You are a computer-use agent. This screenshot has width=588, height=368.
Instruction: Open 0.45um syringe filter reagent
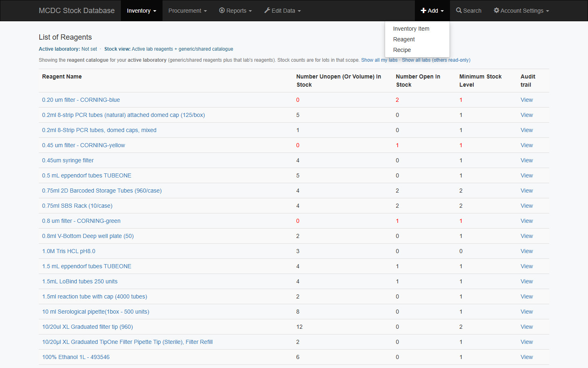point(68,160)
